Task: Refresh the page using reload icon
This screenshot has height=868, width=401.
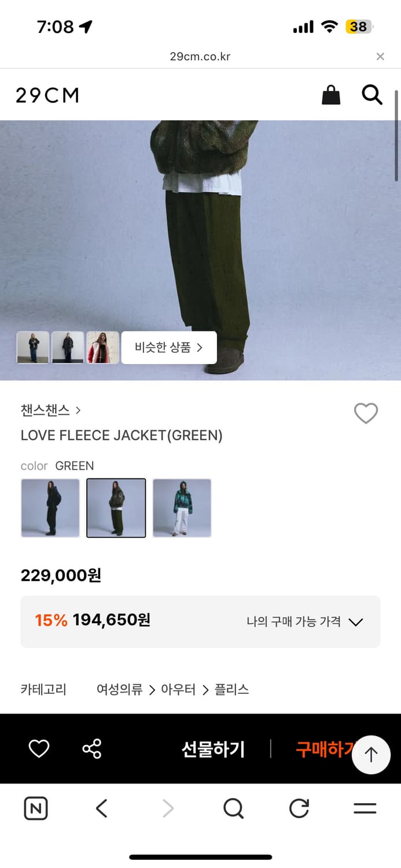Action: 299,808
